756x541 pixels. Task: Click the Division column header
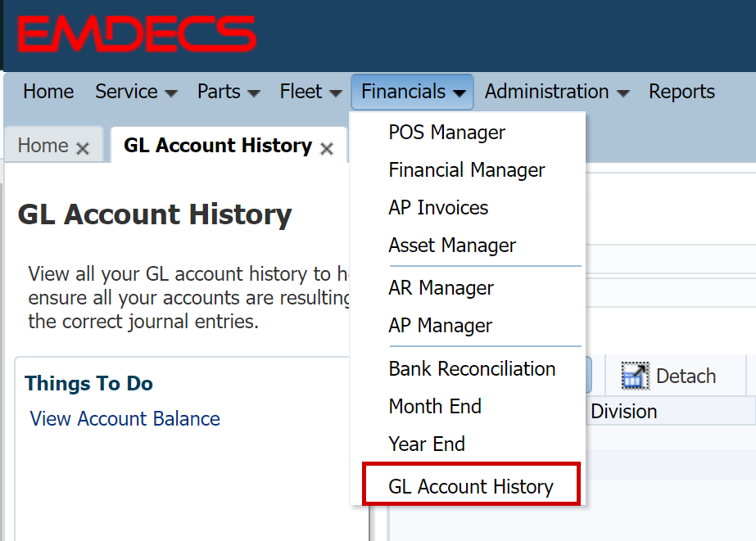(x=623, y=412)
